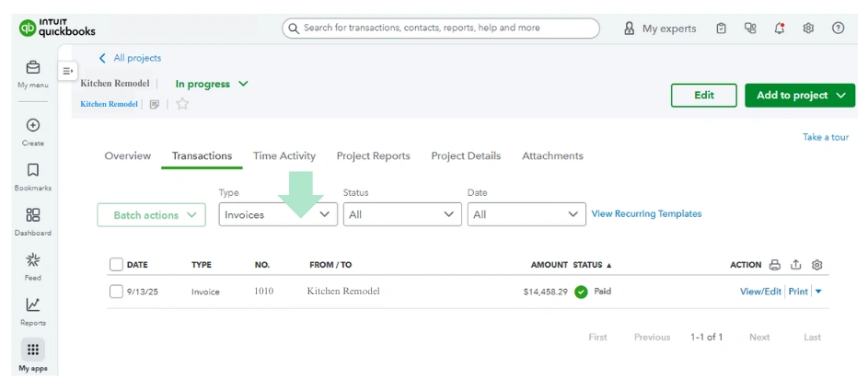Open My menu briefcase icon
The image size is (868, 389).
click(33, 67)
